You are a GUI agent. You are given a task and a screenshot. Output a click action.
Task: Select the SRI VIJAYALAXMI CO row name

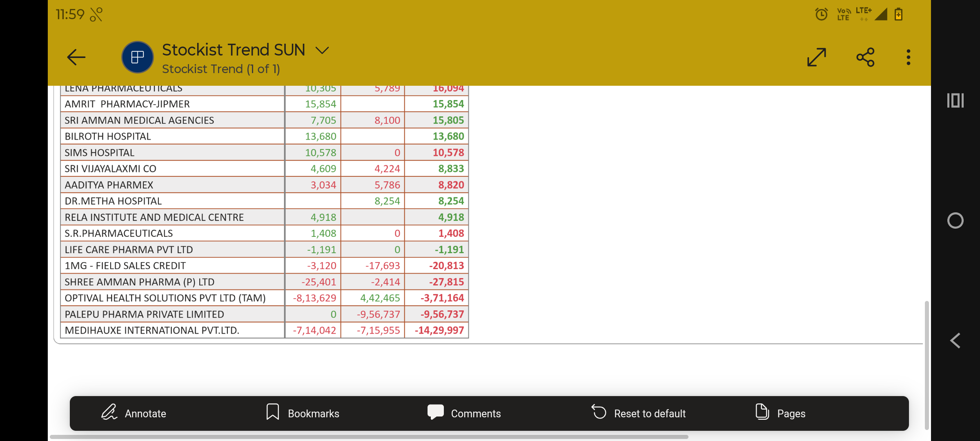[x=110, y=169]
